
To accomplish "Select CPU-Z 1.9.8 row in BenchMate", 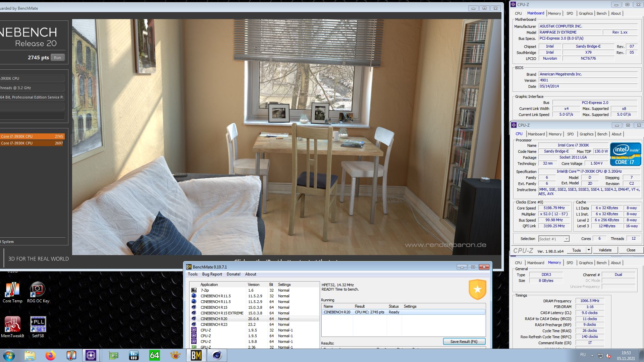I will point(254,342).
